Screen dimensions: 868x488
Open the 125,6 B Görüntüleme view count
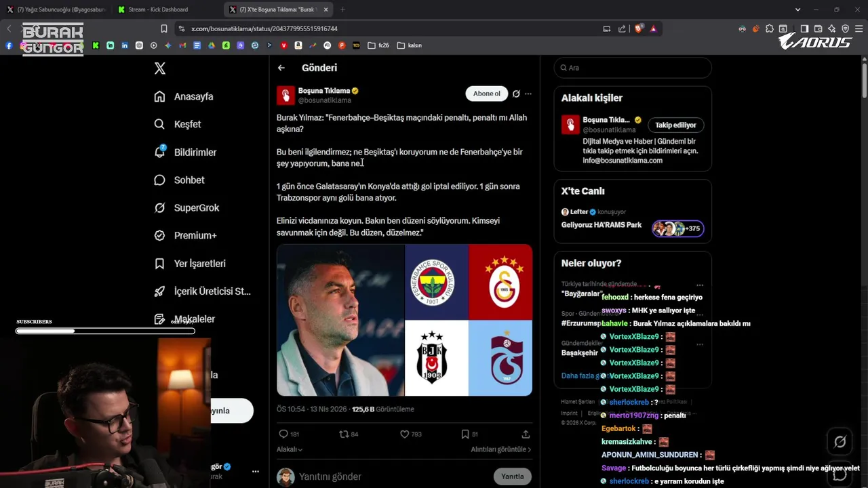[x=382, y=409]
